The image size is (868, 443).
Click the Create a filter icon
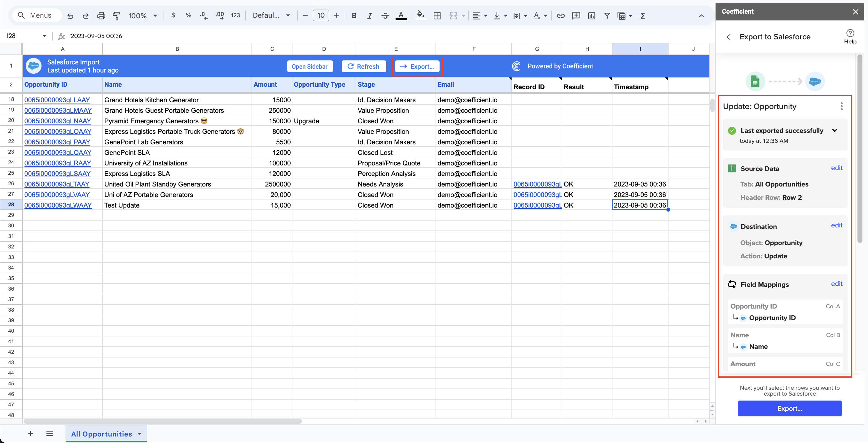(x=607, y=15)
